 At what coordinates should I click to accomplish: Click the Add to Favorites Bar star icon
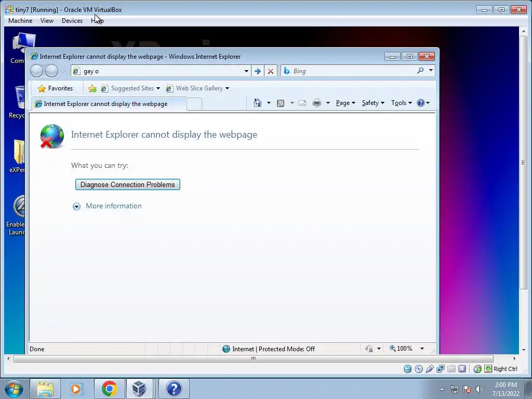point(92,88)
